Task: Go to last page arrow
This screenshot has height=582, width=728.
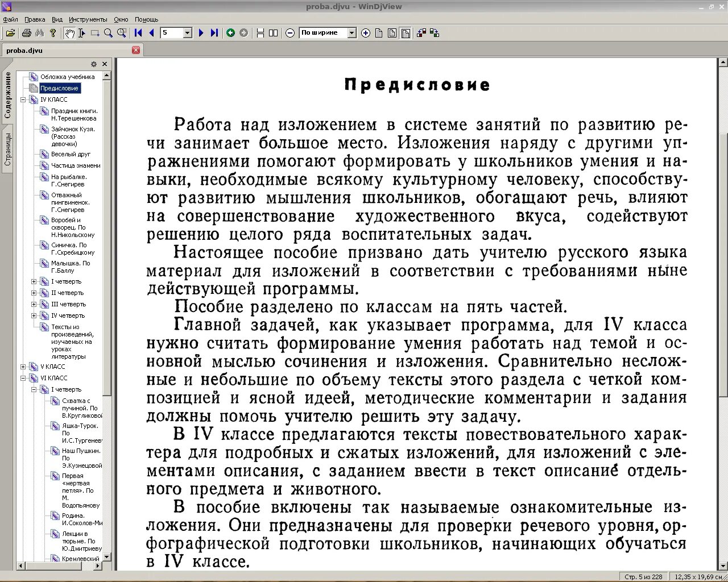Action: point(214,33)
